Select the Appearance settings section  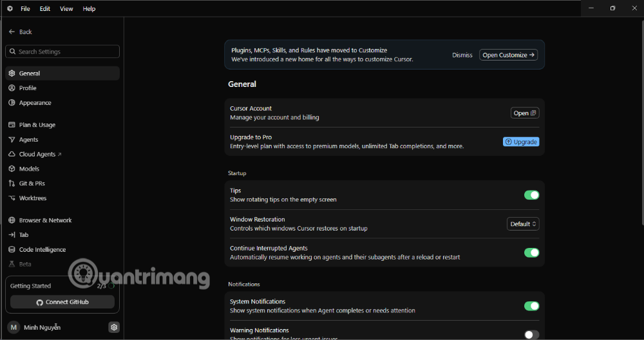62,102
